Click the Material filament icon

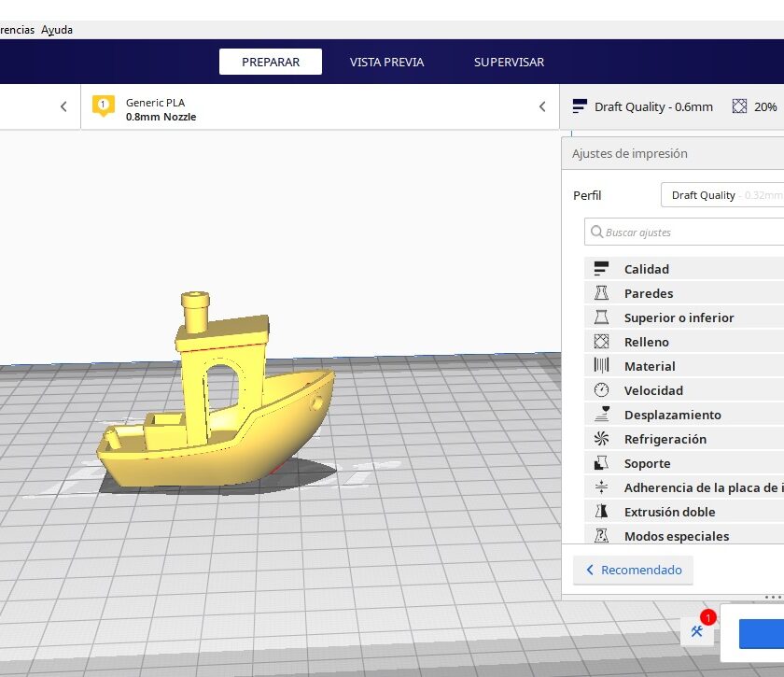[601, 366]
